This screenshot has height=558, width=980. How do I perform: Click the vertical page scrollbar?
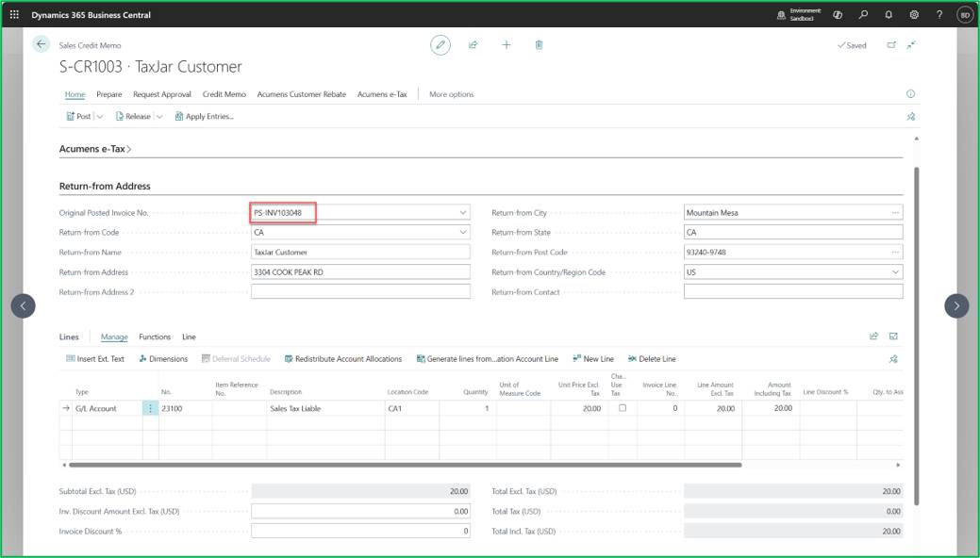[x=916, y=335]
